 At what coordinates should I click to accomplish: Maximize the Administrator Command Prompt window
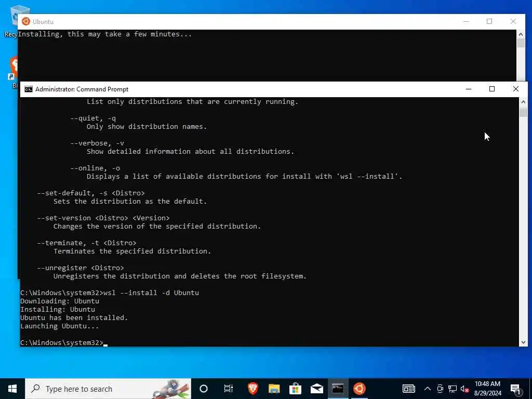pyautogui.click(x=492, y=89)
